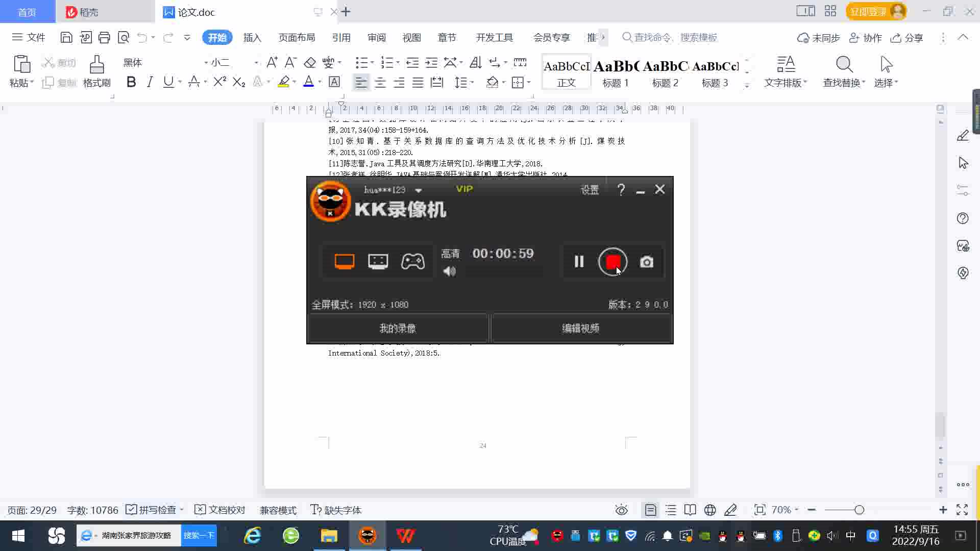The width and height of the screenshot is (980, 551).
Task: Click the 编辑视频 button
Action: (x=581, y=329)
